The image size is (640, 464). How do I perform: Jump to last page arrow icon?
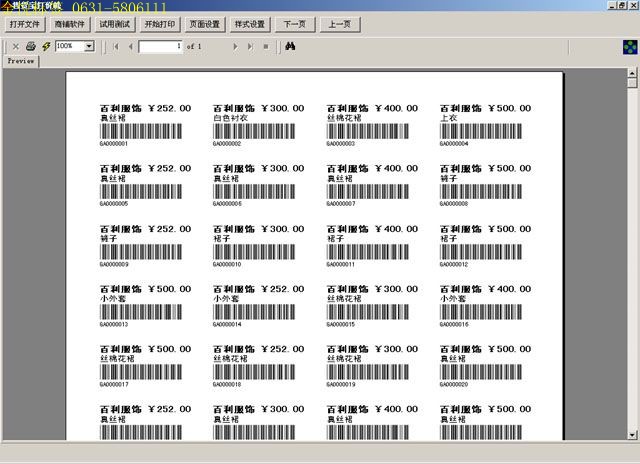(x=250, y=46)
